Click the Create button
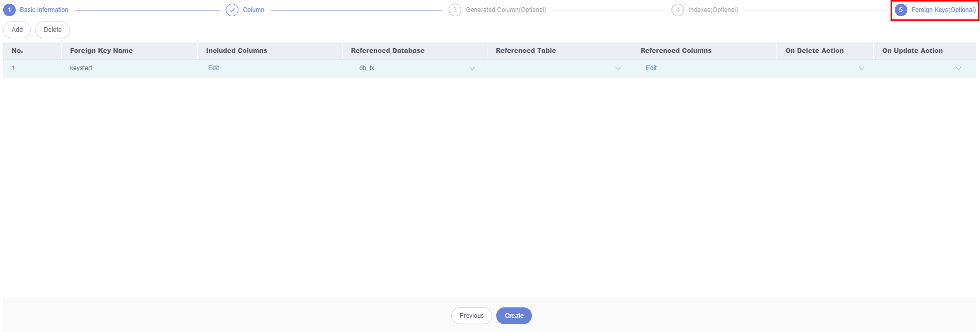This screenshot has height=332, width=980. [x=514, y=316]
